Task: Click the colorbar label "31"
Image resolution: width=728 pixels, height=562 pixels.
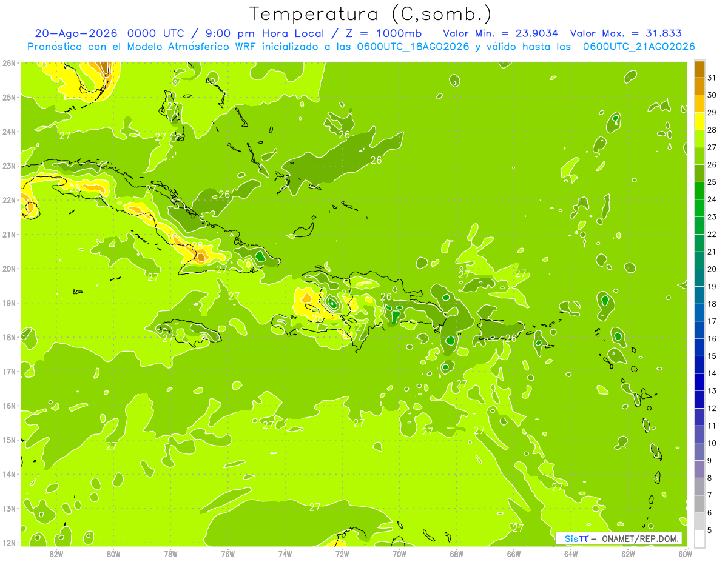Action: point(712,77)
